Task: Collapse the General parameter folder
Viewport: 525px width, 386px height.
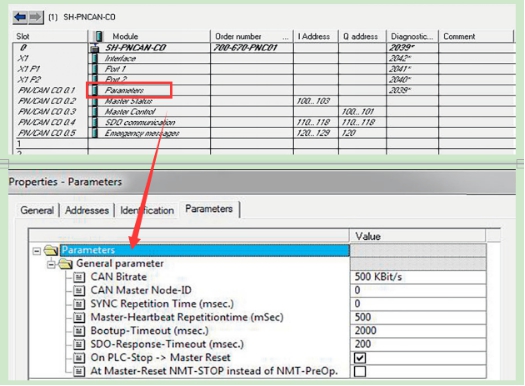Action: pyautogui.click(x=51, y=264)
